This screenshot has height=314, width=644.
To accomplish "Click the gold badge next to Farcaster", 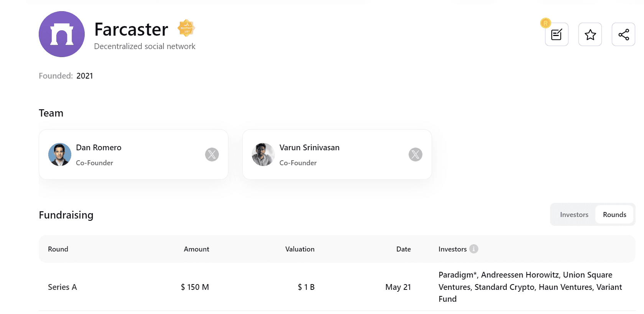I will (x=186, y=28).
